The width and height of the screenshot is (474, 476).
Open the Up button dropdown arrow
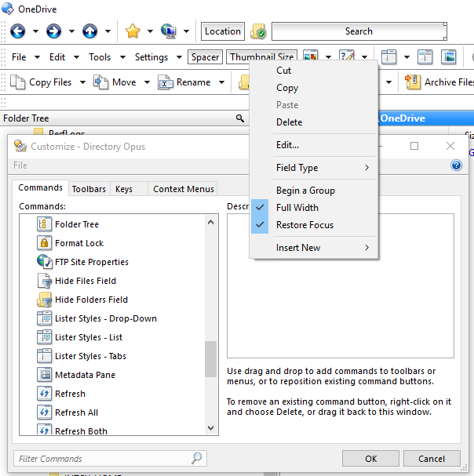click(x=108, y=31)
